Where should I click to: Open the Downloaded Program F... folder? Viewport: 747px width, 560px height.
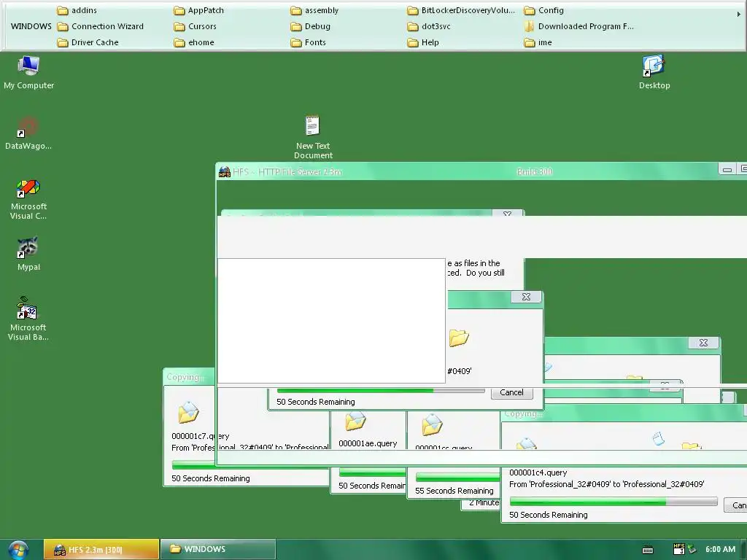tap(579, 27)
